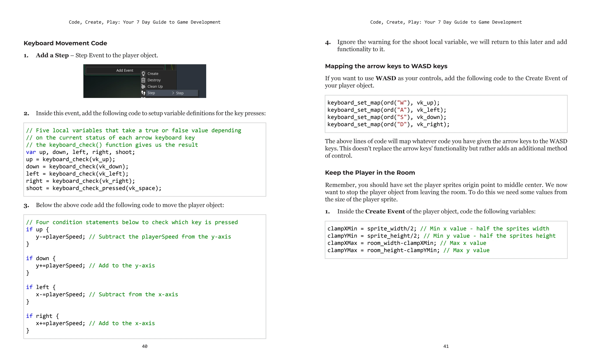Click the bold 'WASD' word in paragraph
The height and width of the screenshot is (364, 591).
(386, 78)
